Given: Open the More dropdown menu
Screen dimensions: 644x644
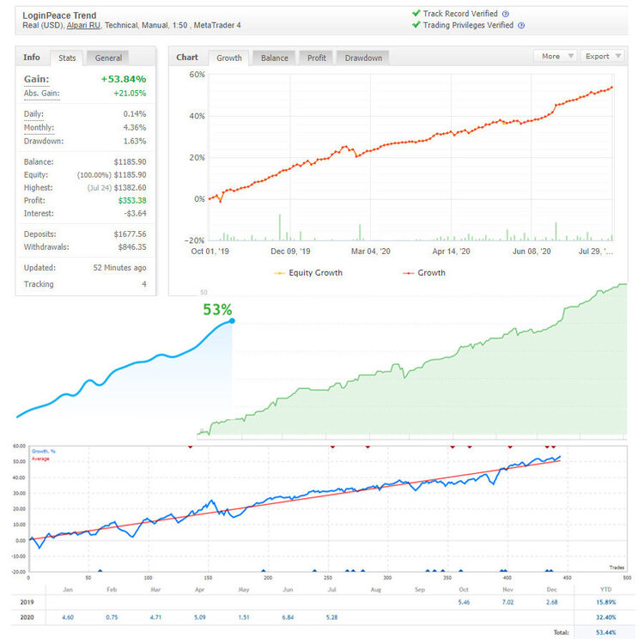Looking at the screenshot, I should click(x=556, y=57).
